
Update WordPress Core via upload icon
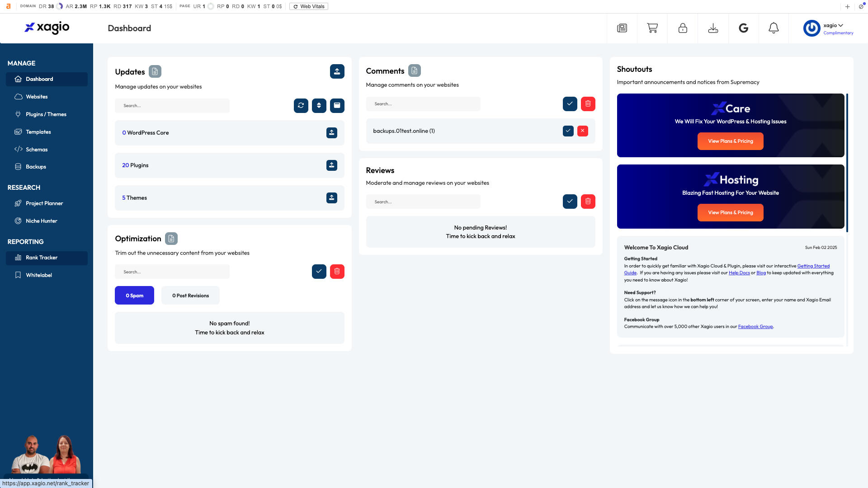pos(331,132)
